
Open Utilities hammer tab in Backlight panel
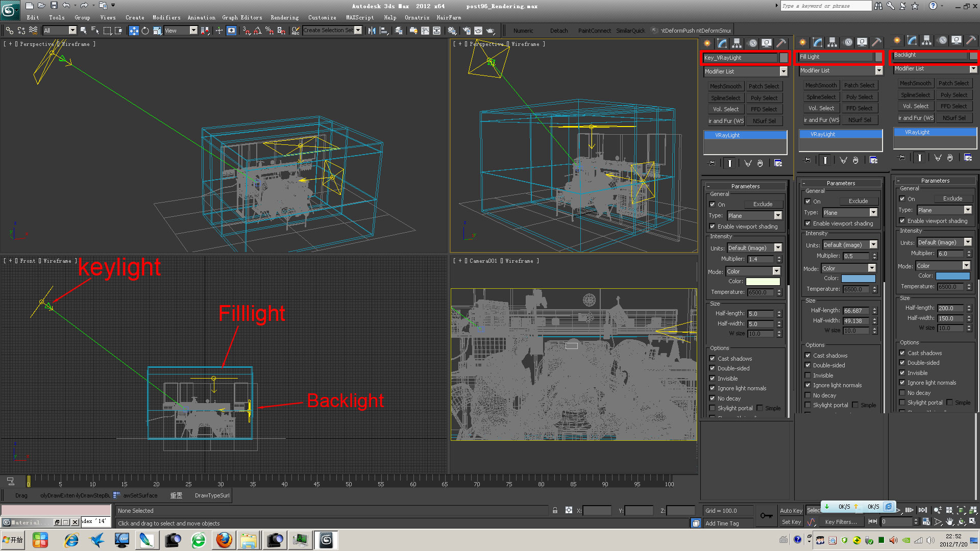tap(971, 40)
